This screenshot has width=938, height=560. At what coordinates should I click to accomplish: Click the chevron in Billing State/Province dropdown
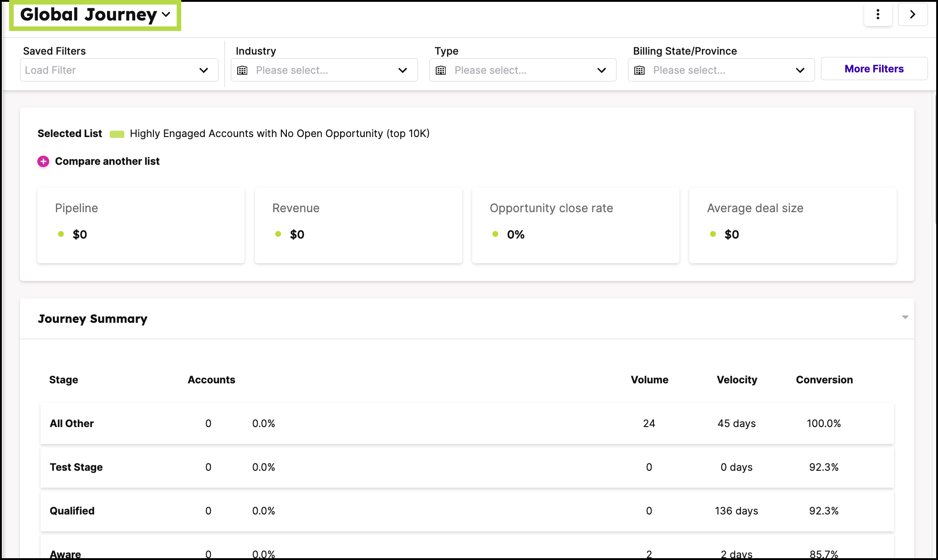(x=800, y=70)
